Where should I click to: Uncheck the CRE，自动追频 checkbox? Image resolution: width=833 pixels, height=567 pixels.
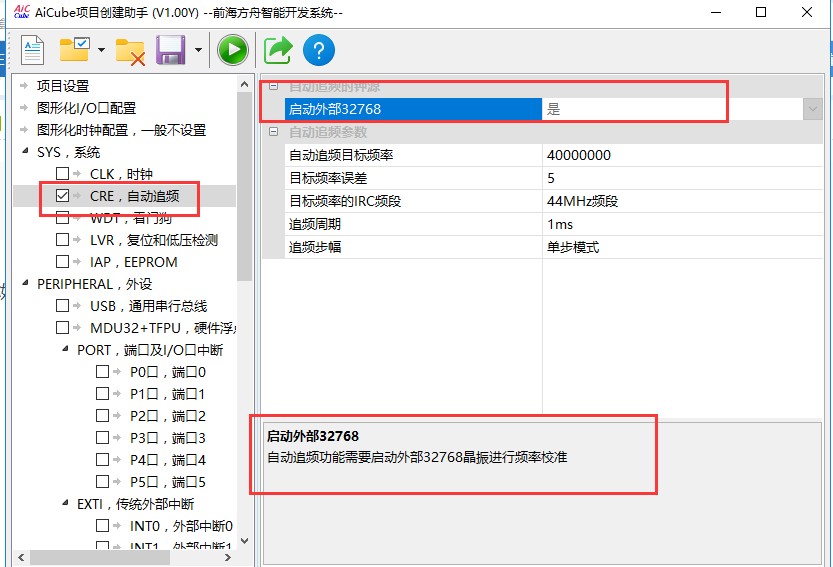point(62,196)
